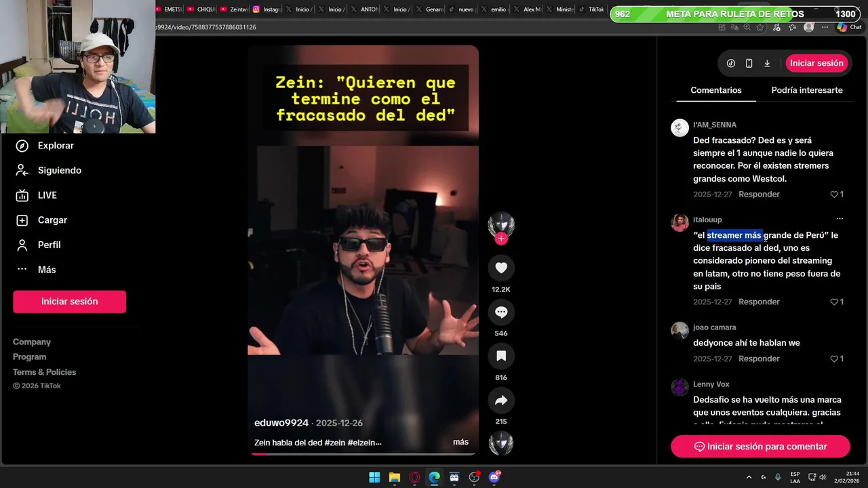Show hidden system tray icons
868x488 pixels.
(x=749, y=477)
